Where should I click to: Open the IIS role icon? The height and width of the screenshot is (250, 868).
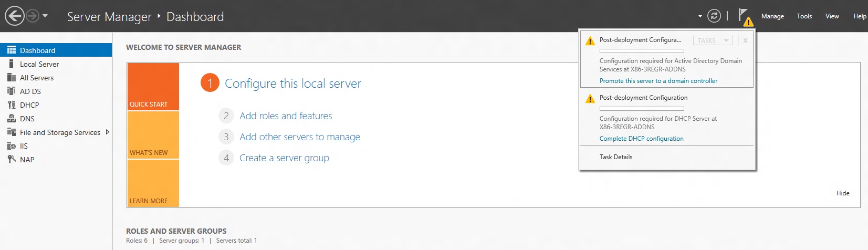click(x=11, y=145)
